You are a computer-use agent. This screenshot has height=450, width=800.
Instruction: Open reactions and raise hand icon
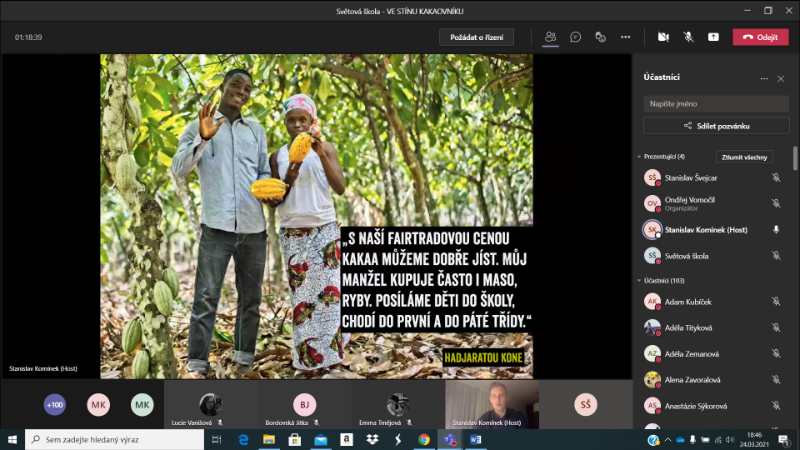point(600,37)
